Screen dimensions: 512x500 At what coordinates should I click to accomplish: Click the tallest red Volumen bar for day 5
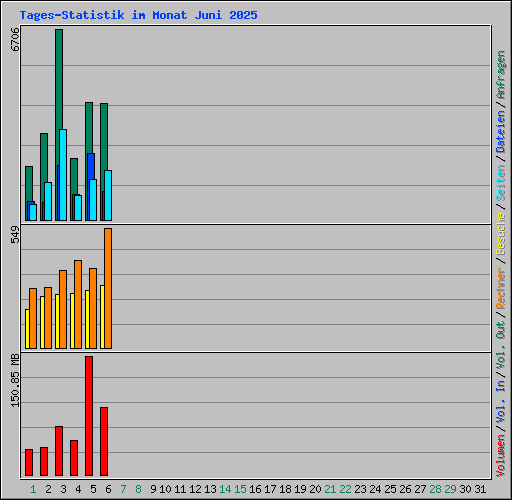[x=89, y=416]
